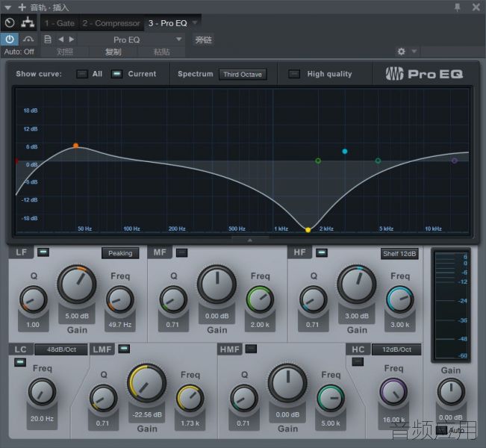Screen dimensions: 486x448
Task: Click the HC Freq knob with purple ring
Action: pyautogui.click(x=393, y=392)
